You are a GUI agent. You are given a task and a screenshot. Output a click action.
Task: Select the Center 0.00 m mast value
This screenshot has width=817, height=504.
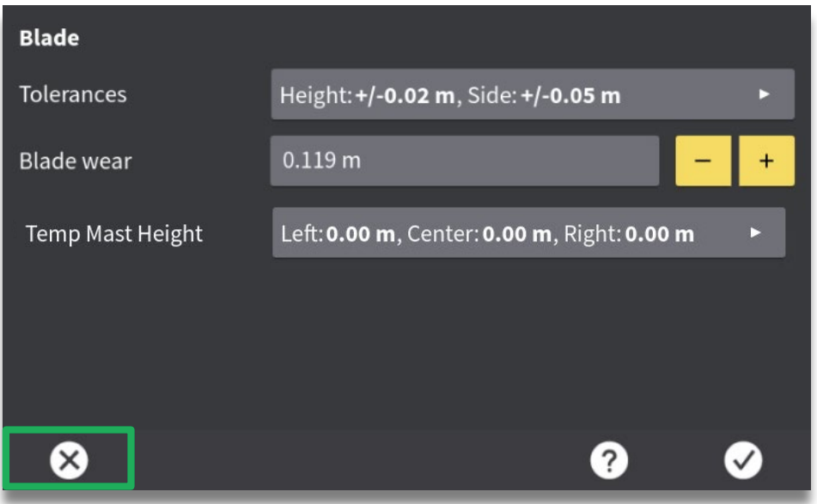click(x=479, y=234)
